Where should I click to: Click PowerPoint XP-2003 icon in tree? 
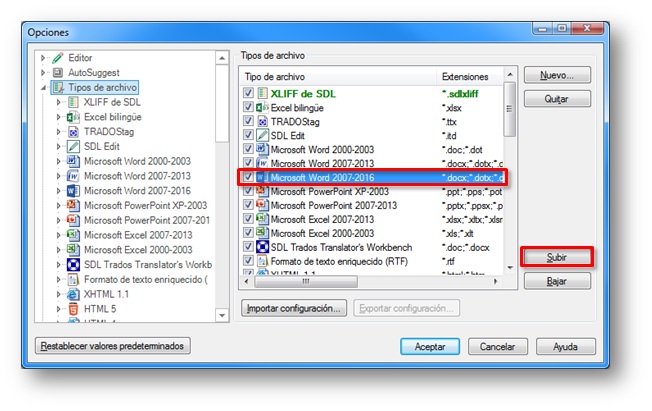[73, 206]
